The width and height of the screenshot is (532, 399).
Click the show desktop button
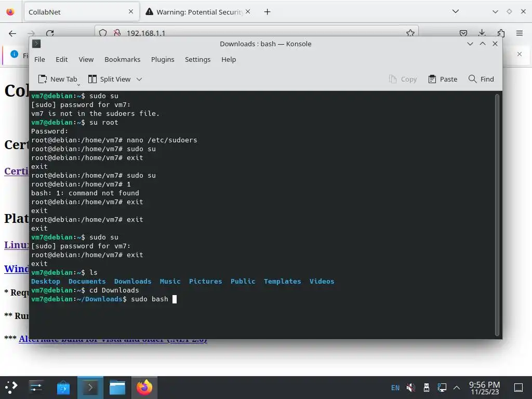point(518,388)
